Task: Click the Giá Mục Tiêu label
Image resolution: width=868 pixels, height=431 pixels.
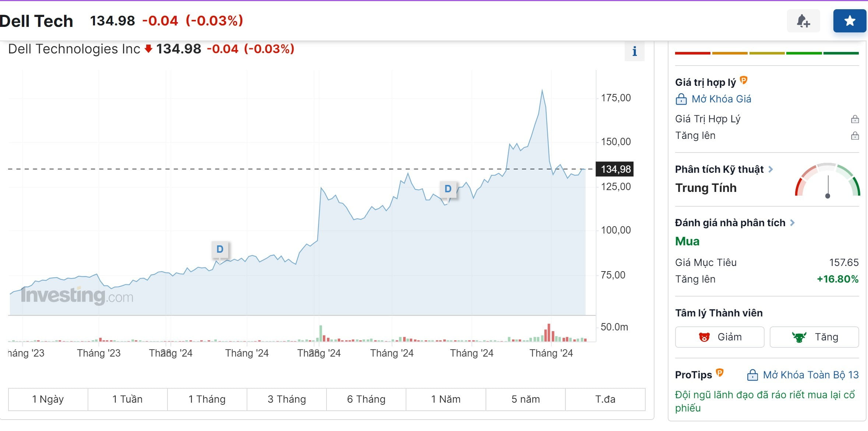Action: tap(706, 263)
